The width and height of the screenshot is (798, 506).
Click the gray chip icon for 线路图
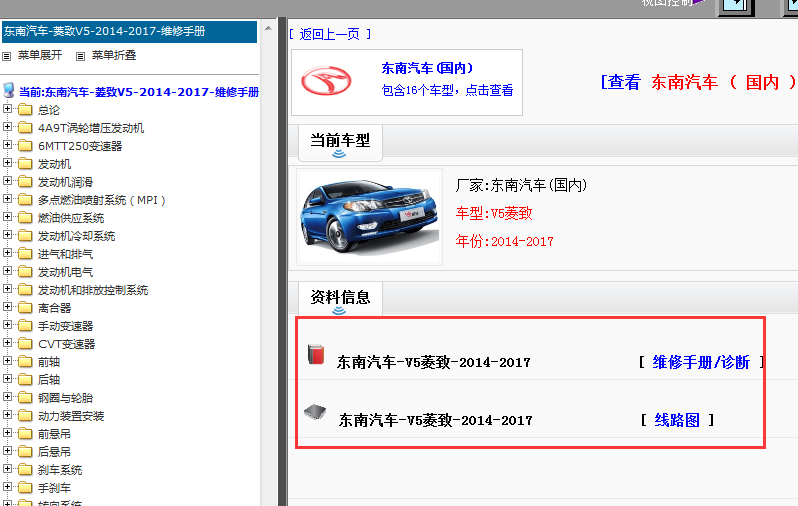point(315,411)
